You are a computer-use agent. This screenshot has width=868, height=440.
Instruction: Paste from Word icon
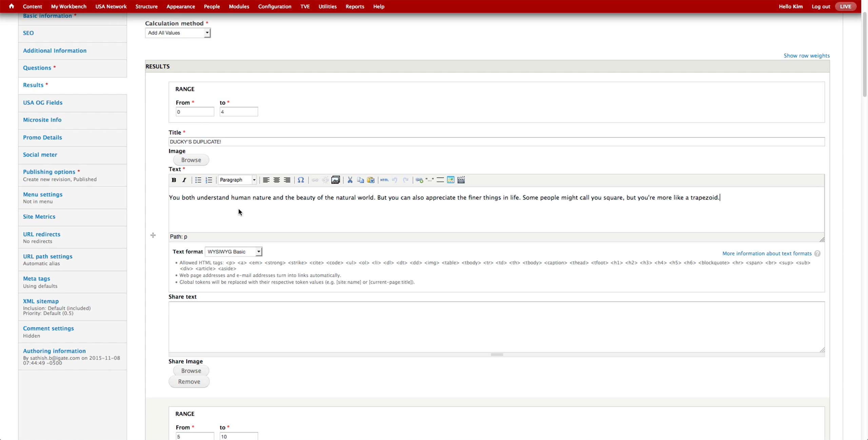[x=371, y=180]
